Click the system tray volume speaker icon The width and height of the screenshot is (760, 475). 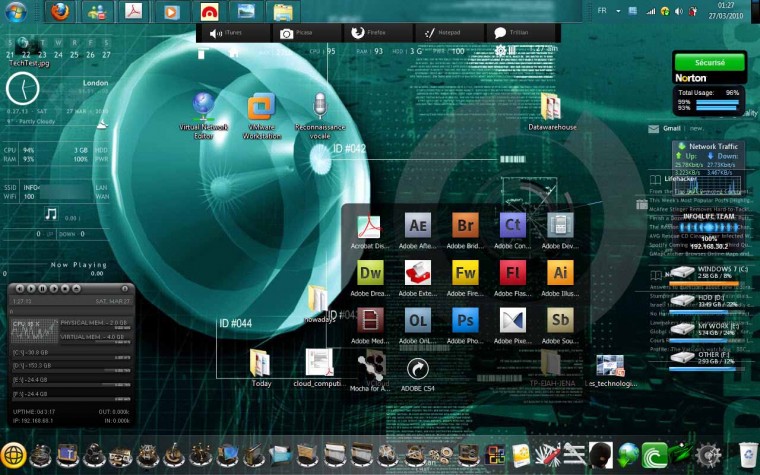coord(679,11)
